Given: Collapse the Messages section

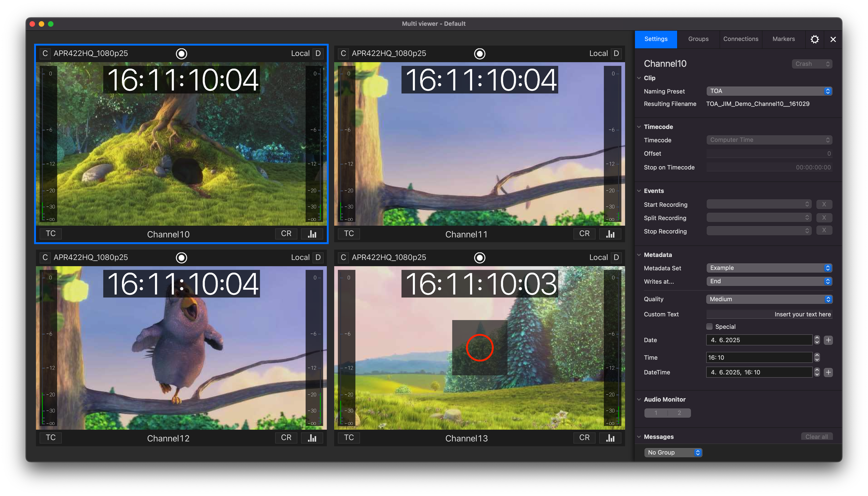Looking at the screenshot, I should [x=639, y=437].
